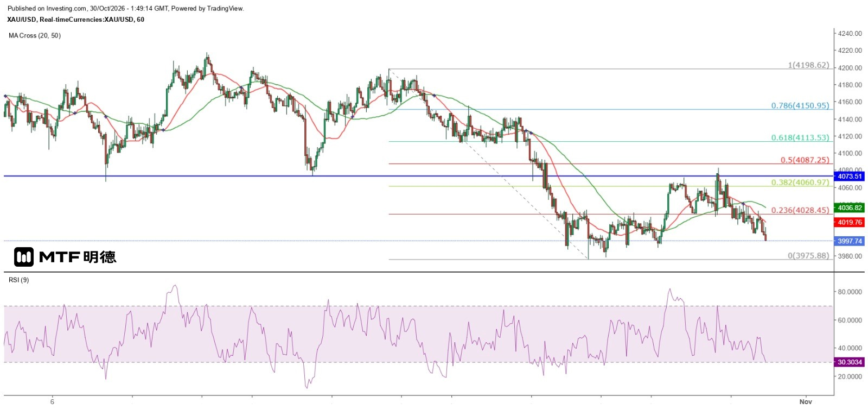Click the 0.5(4087.25) Fibonacci label
Screen dimensions: 868x409
click(x=805, y=160)
